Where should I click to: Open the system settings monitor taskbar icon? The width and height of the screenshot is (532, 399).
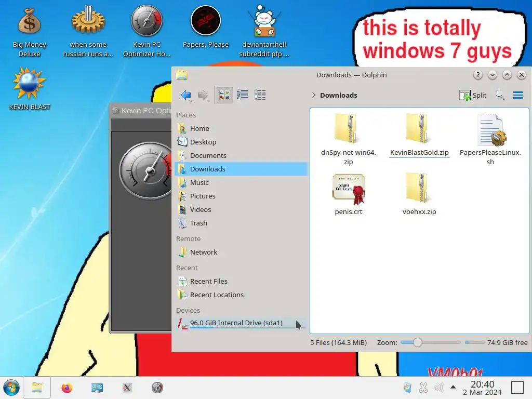pyautogui.click(x=97, y=388)
